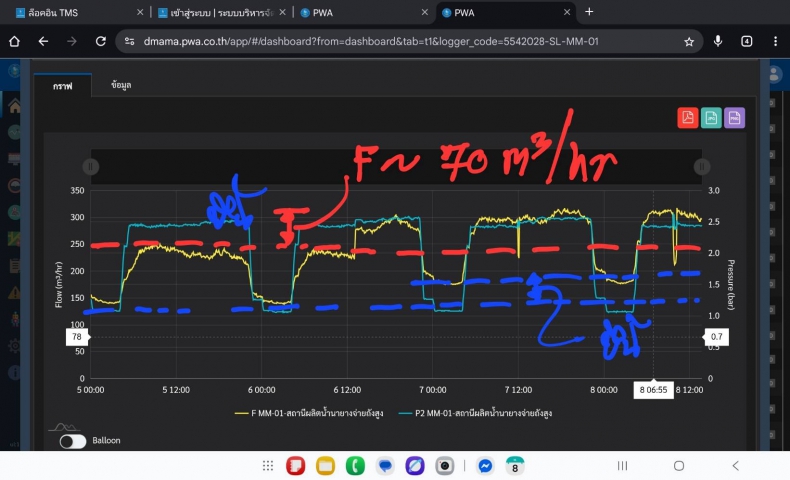The height and width of the screenshot is (480, 790).
Task: Toggle P2 MM-01 pressure series in legend
Action: [x=475, y=412]
